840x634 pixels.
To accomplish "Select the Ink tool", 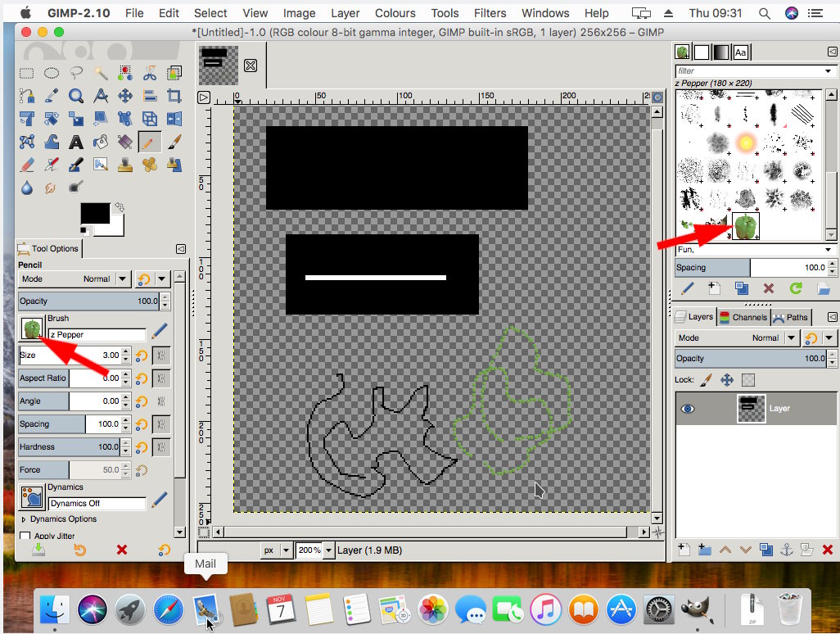I will (x=76, y=165).
